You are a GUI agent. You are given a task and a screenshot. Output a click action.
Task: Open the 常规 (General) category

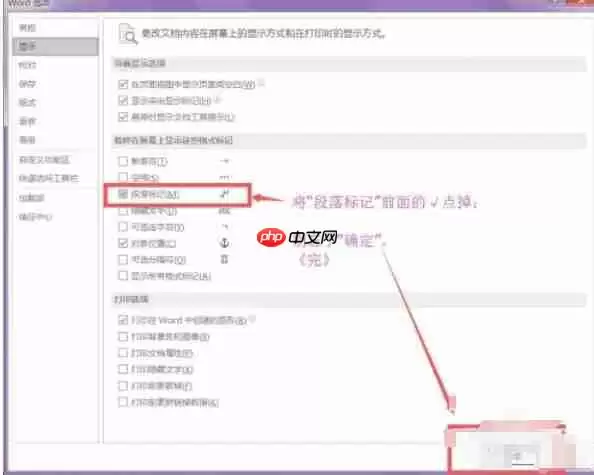(x=27, y=28)
